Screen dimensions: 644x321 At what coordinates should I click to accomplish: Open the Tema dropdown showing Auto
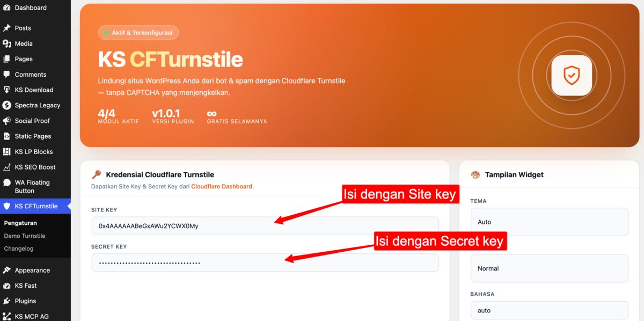pyautogui.click(x=550, y=222)
